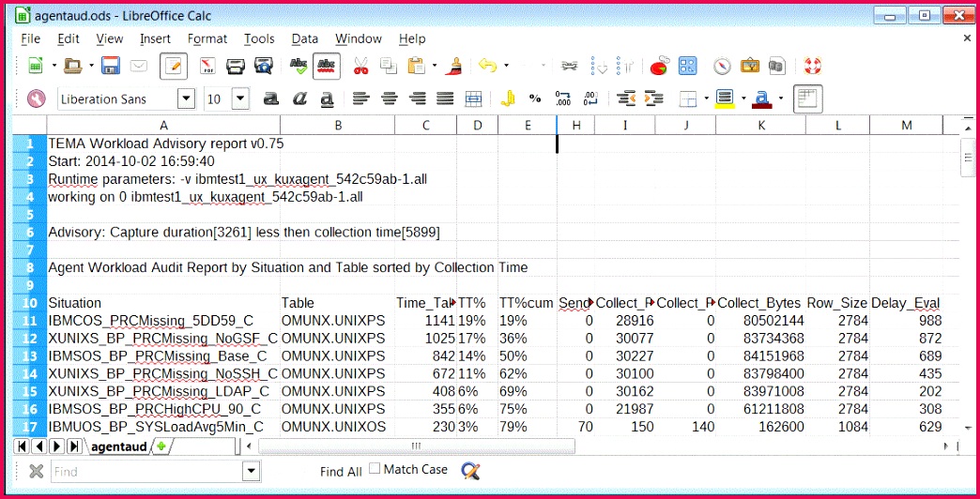980x499 pixels.
Task: Enable the Match Case checkbox
Action: coord(375,468)
